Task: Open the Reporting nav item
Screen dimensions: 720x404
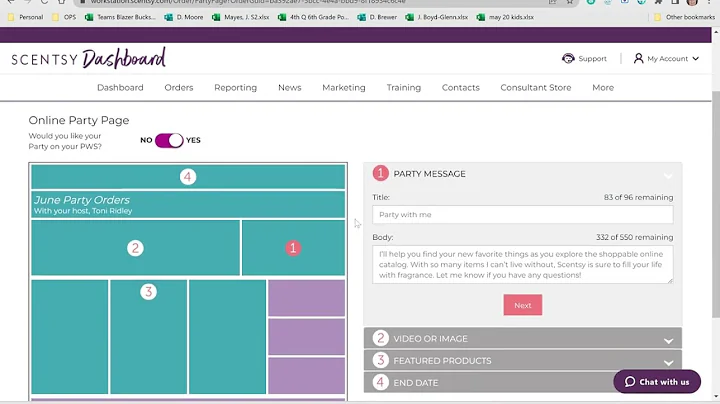Action: pos(236,88)
